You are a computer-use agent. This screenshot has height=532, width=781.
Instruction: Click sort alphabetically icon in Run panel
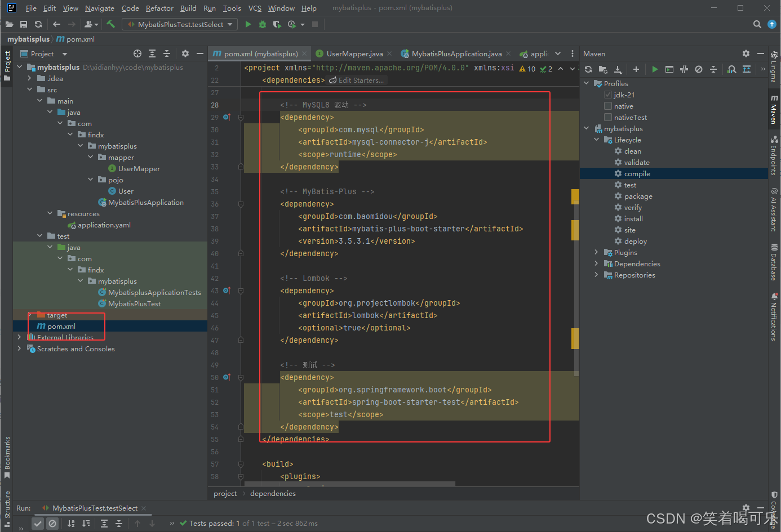(x=71, y=524)
